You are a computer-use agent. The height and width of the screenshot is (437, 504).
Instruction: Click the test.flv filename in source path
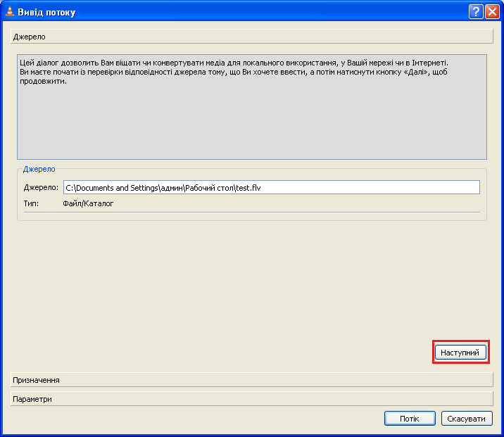point(248,188)
